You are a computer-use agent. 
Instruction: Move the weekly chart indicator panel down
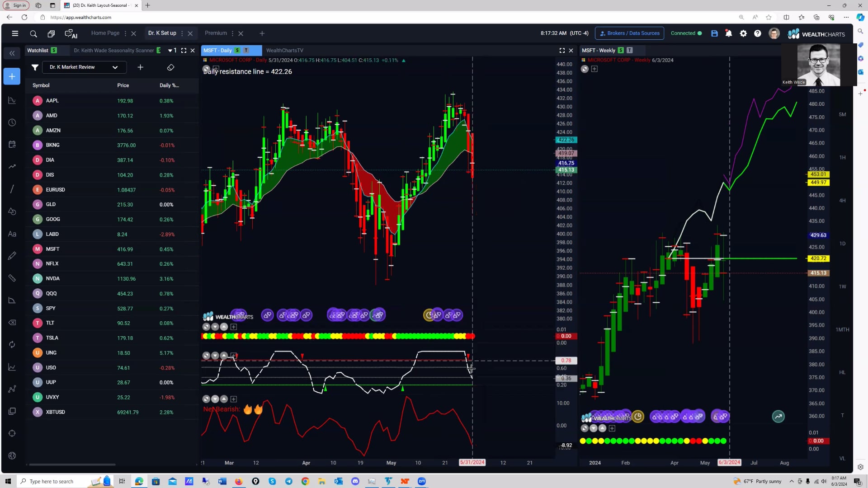(x=593, y=428)
